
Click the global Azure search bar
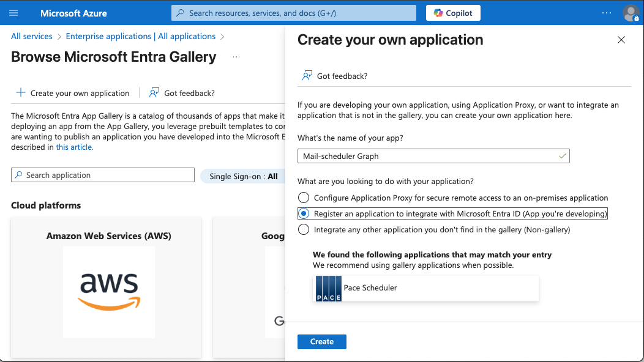click(x=294, y=13)
